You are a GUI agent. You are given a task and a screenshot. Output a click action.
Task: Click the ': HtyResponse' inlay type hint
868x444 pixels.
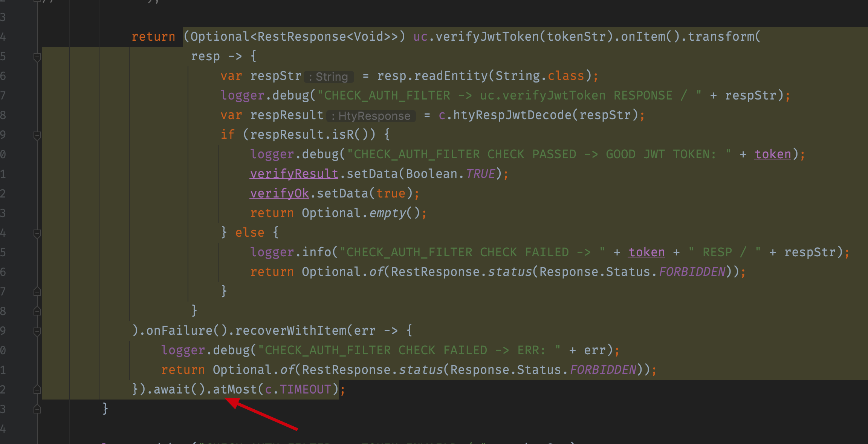(x=371, y=116)
